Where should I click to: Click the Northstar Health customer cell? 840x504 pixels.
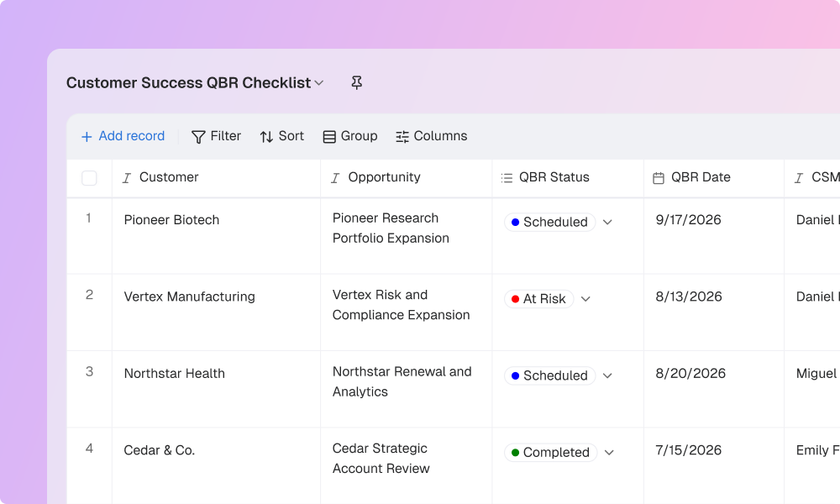216,390
